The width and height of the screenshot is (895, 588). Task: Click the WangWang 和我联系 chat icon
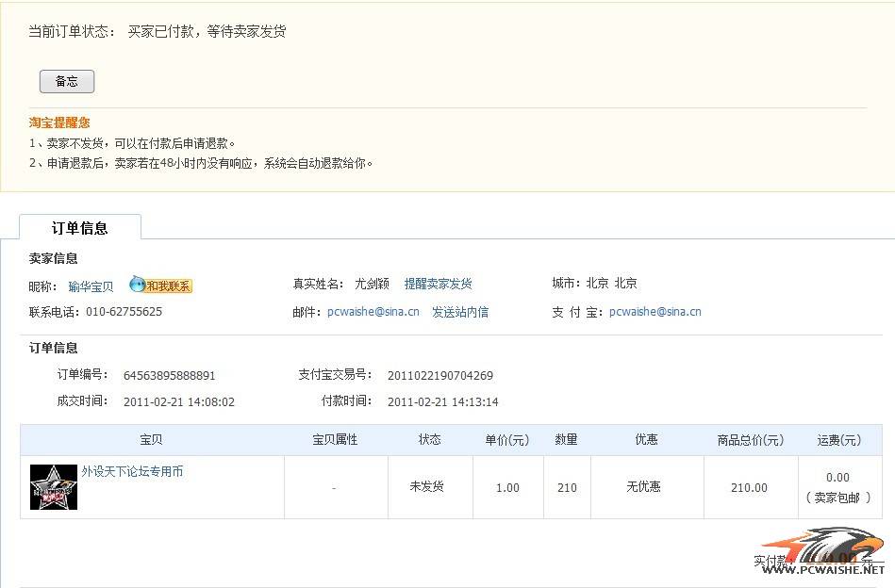click(x=160, y=286)
